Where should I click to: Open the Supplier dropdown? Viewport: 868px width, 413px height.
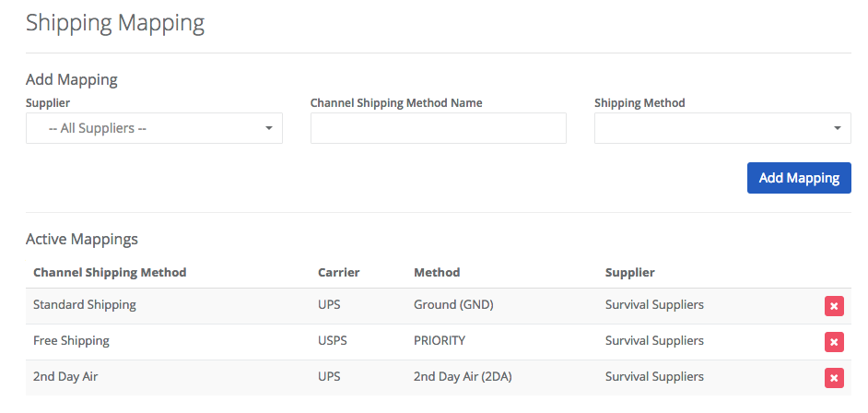tap(154, 128)
